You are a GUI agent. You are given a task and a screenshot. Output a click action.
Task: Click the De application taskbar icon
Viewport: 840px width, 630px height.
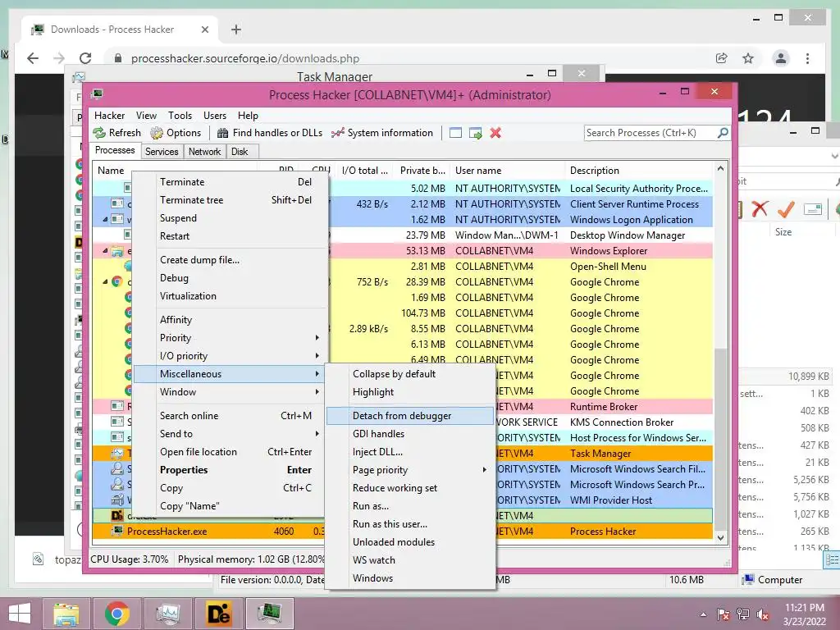point(218,614)
